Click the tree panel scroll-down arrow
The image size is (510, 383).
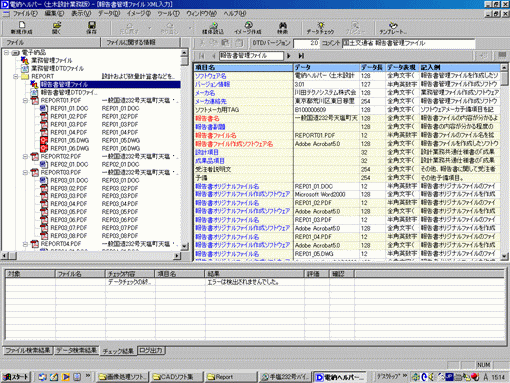click(x=185, y=247)
